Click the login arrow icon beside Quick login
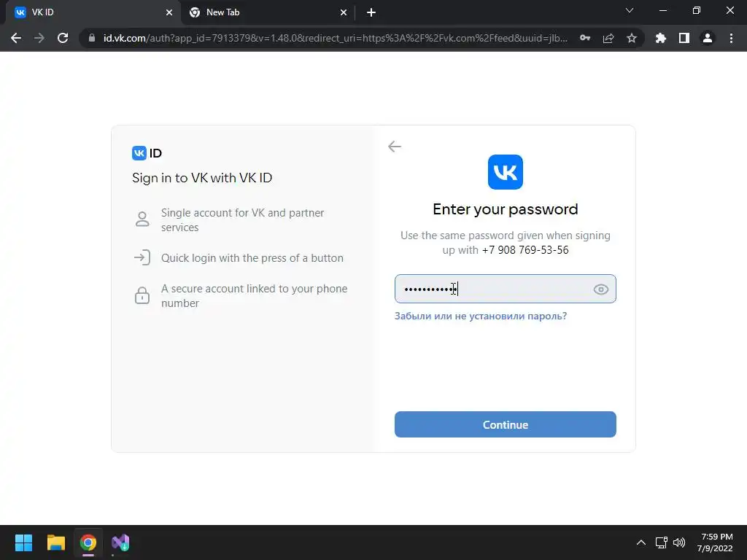The width and height of the screenshot is (747, 560). coord(142,257)
